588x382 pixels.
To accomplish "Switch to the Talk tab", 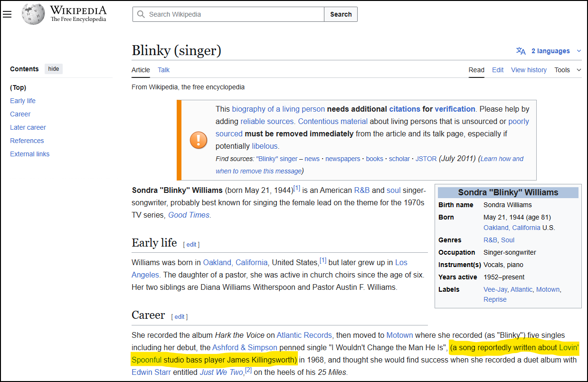I will (x=164, y=70).
